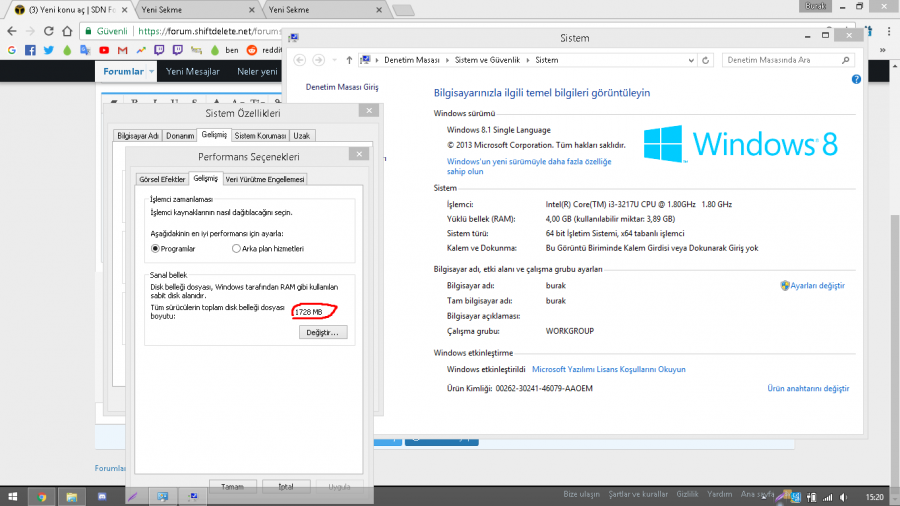900x506 pixels.
Task: Select the Programlar radio button
Action: coord(155,248)
